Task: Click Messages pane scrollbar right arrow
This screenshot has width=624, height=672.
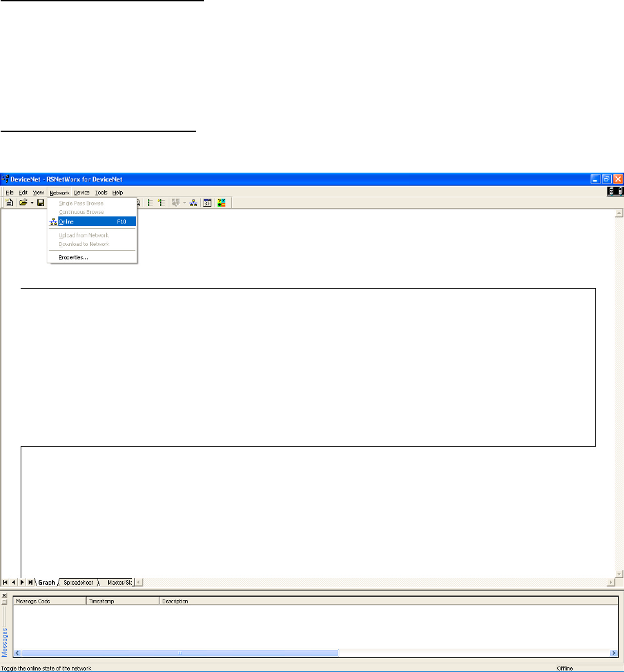Action: pos(613,653)
